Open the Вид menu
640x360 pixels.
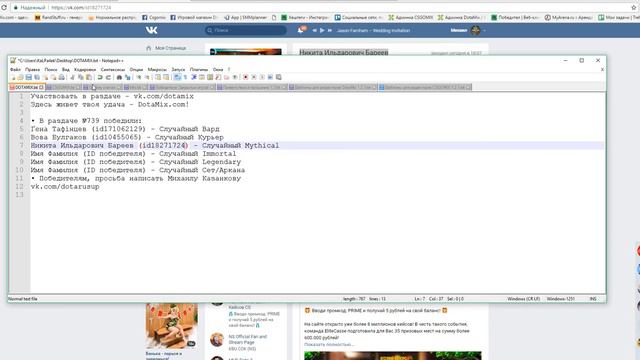65,69
